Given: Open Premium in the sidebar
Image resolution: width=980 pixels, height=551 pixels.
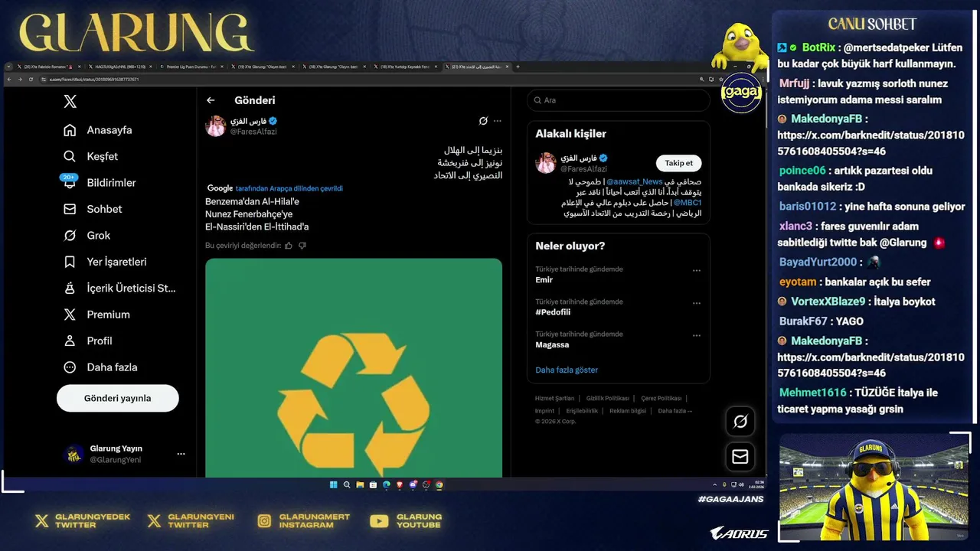Looking at the screenshot, I should click(96, 315).
